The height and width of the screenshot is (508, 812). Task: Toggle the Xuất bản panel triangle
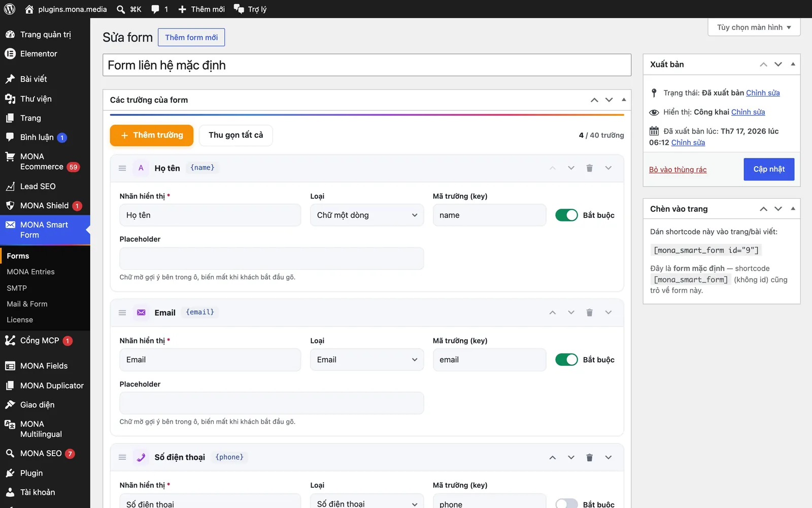(x=793, y=65)
